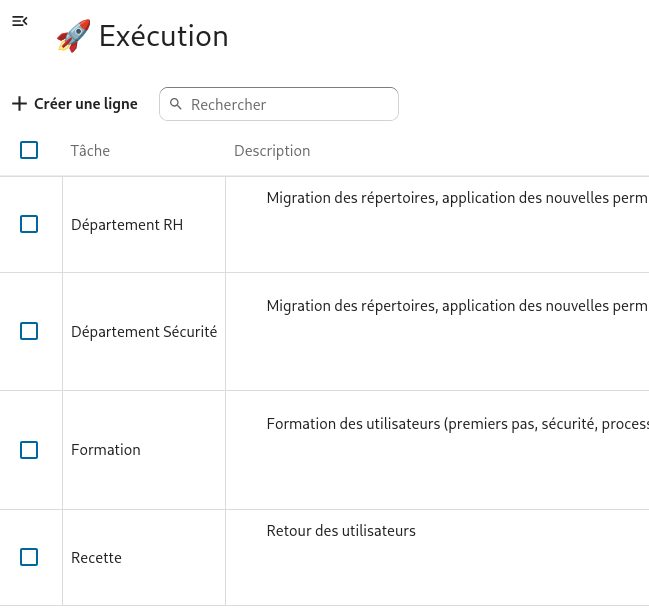Screen dimensions: 649x616
Task: Open the Département RH task cell
Action: pos(127,225)
